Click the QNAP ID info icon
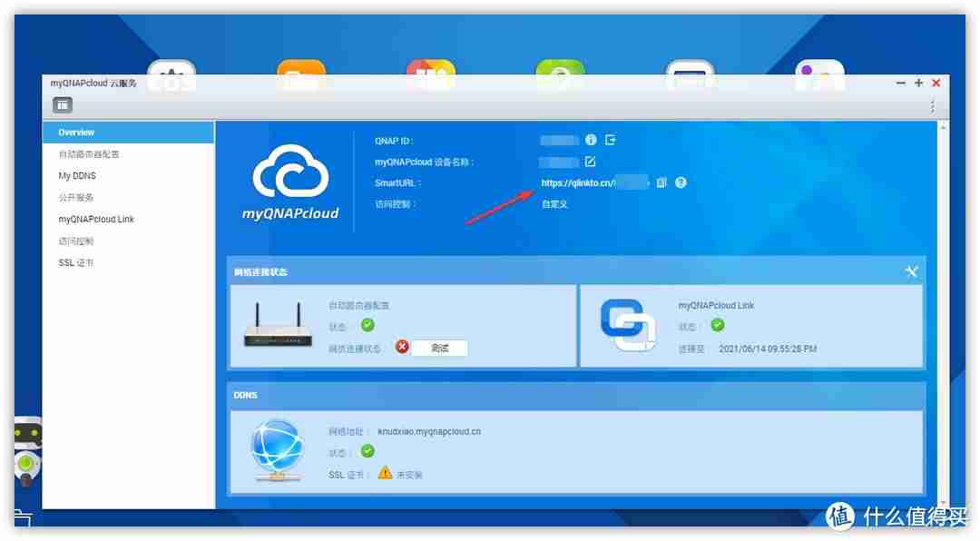This screenshot has height=541, width=980. [591, 140]
